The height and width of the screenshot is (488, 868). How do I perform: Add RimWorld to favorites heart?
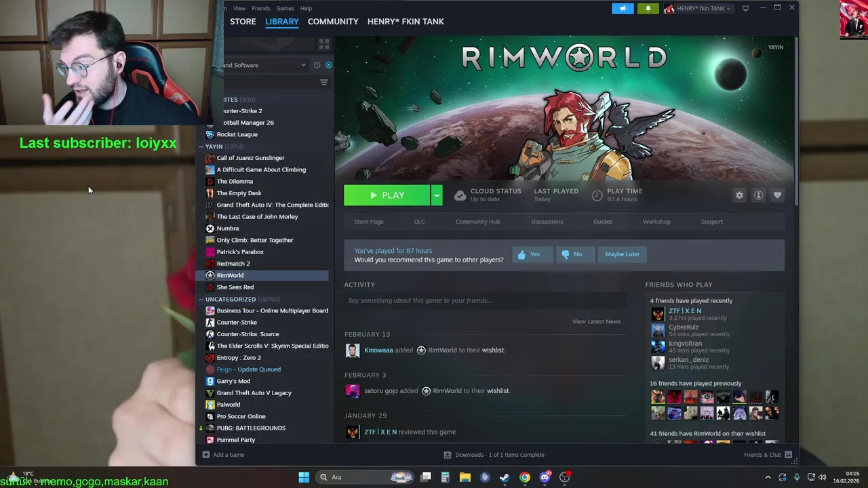pyautogui.click(x=777, y=195)
